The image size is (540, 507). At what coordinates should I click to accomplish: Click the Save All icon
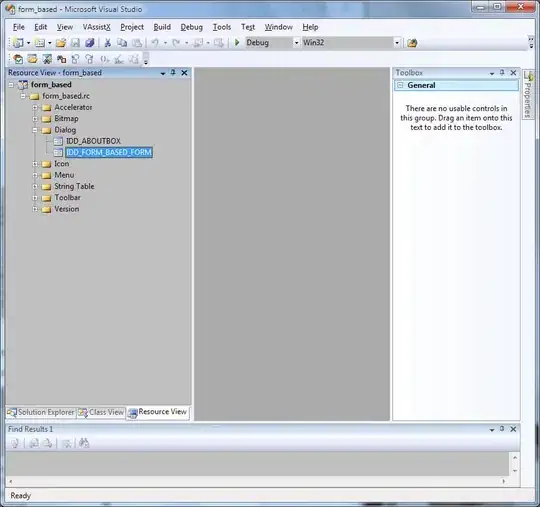click(90, 43)
